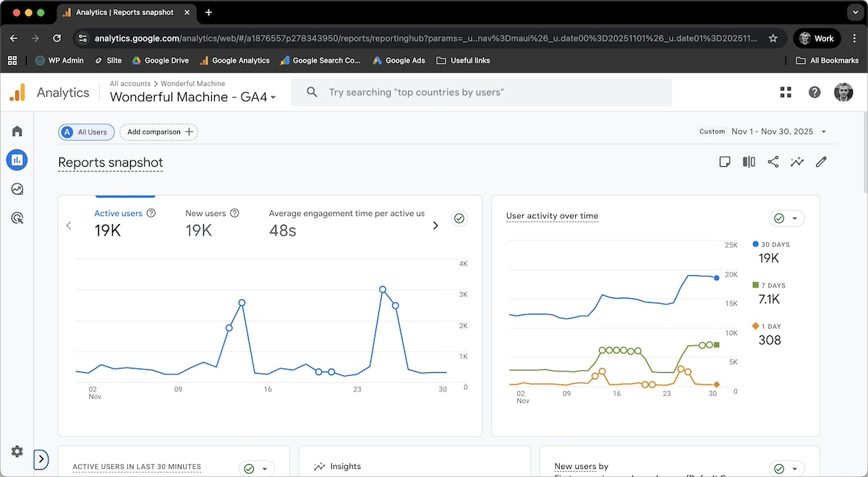Viewport: 868px width, 477px height.
Task: Open the Google Ads bookmark
Action: tap(399, 61)
